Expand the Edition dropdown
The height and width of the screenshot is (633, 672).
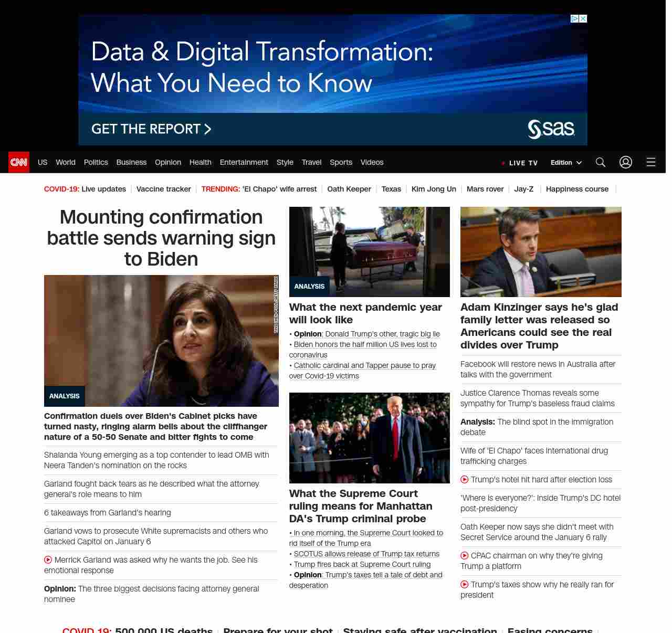(566, 163)
